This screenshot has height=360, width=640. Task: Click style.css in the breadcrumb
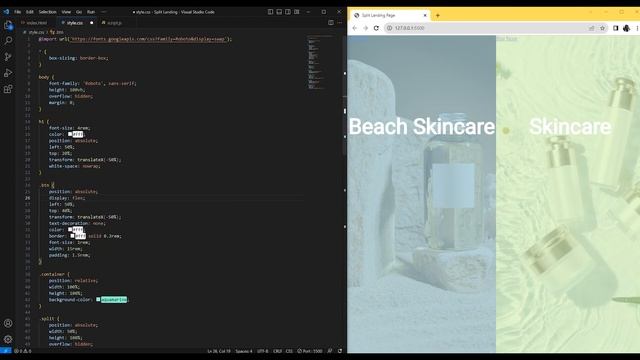36,32
